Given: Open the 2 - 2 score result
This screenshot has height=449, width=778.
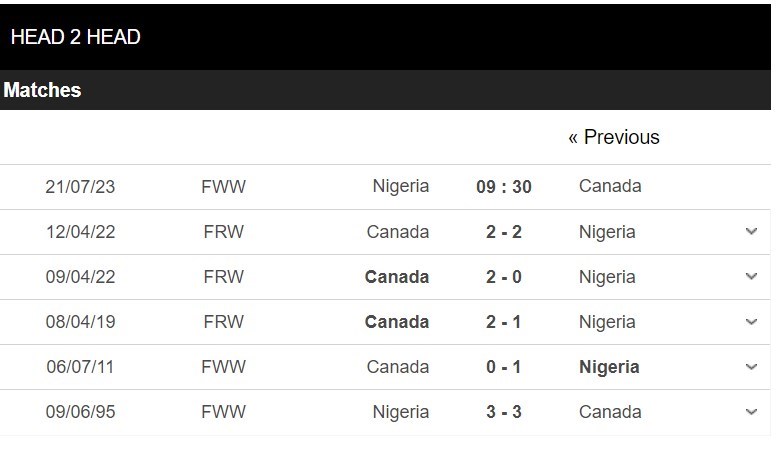Looking at the screenshot, I should (x=504, y=232).
